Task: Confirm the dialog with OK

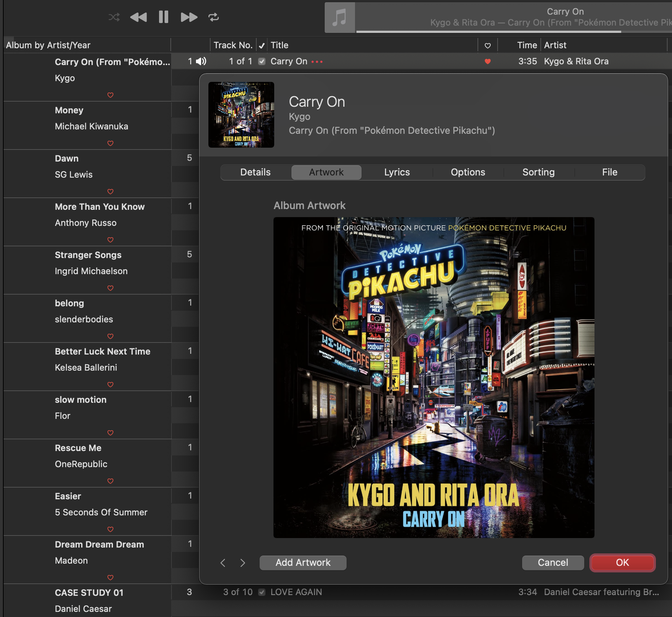Action: [x=623, y=563]
